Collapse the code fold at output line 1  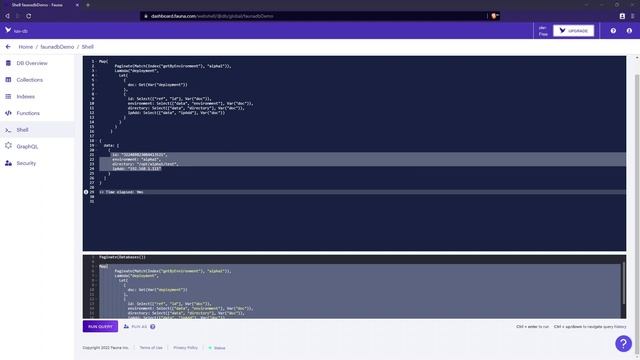coord(96,61)
